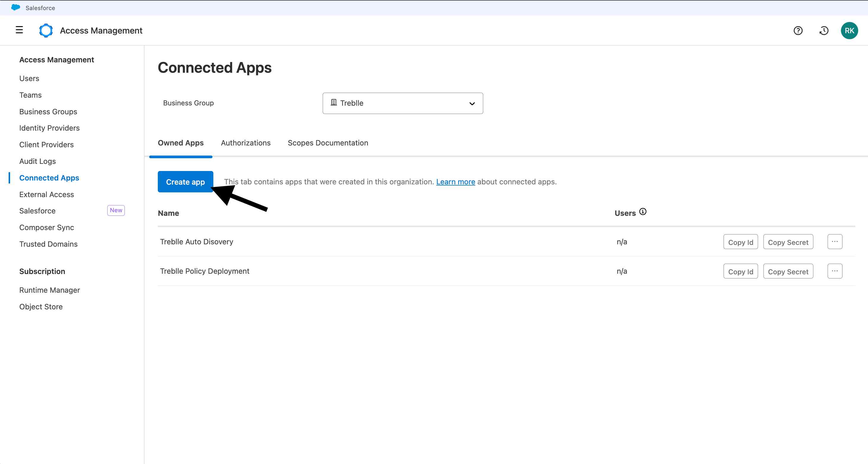
Task: Copy Secret for Treblle Policy Deployment
Action: click(x=788, y=271)
